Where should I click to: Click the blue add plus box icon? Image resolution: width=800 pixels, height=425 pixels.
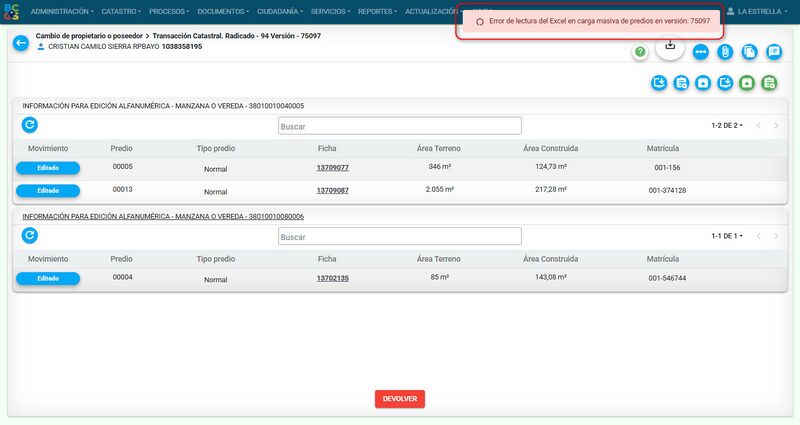pyautogui.click(x=703, y=83)
